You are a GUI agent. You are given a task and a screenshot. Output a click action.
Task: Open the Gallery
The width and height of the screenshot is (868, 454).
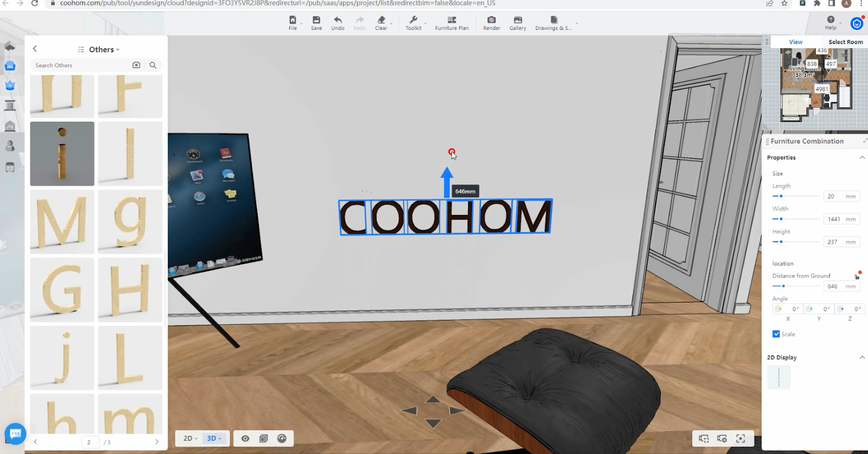518,23
